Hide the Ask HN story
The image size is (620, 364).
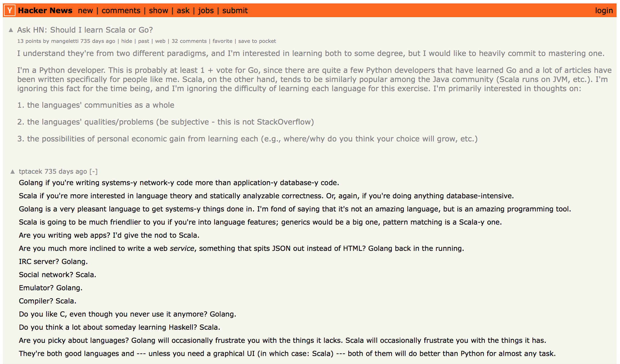tap(127, 41)
